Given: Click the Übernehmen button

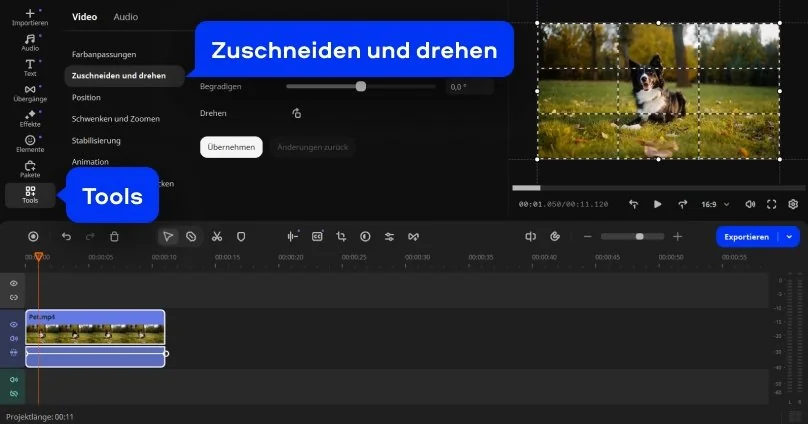Looking at the screenshot, I should (x=231, y=147).
